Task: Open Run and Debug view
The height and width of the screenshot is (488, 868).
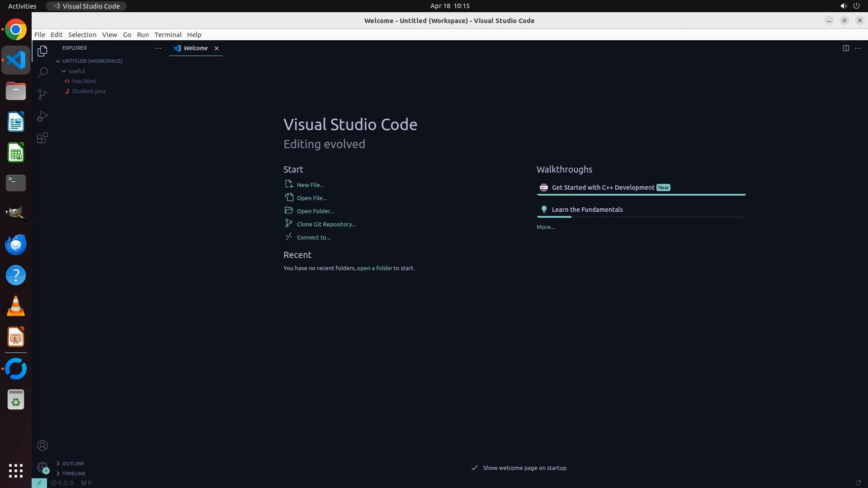Action: 42,116
